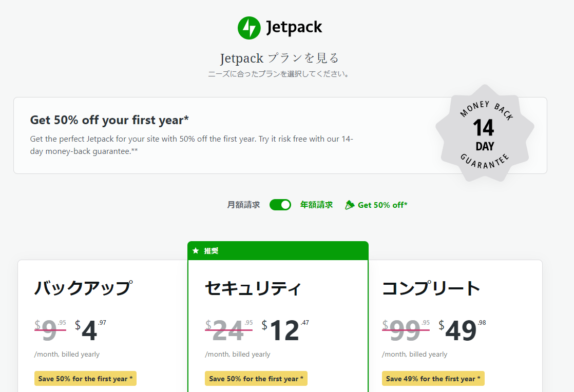
Task: Select 年額請求 yearly billing option
Action: click(x=316, y=205)
